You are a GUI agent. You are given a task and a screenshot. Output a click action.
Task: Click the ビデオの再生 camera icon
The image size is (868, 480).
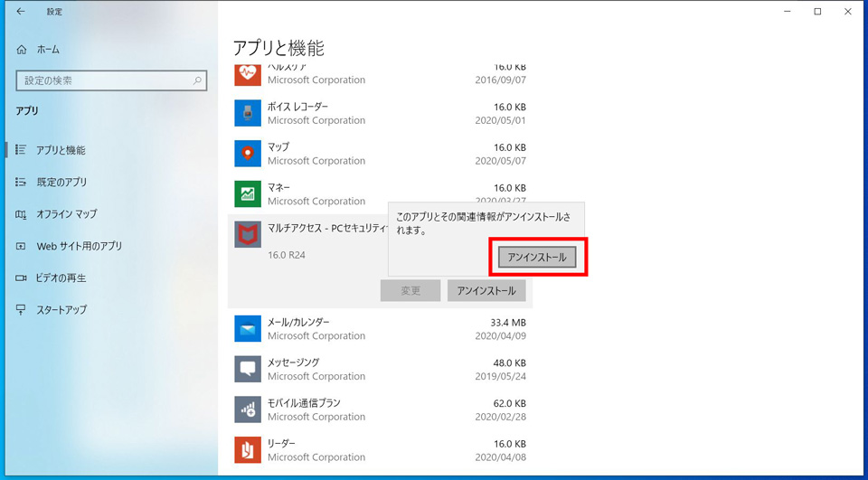pos(21,278)
